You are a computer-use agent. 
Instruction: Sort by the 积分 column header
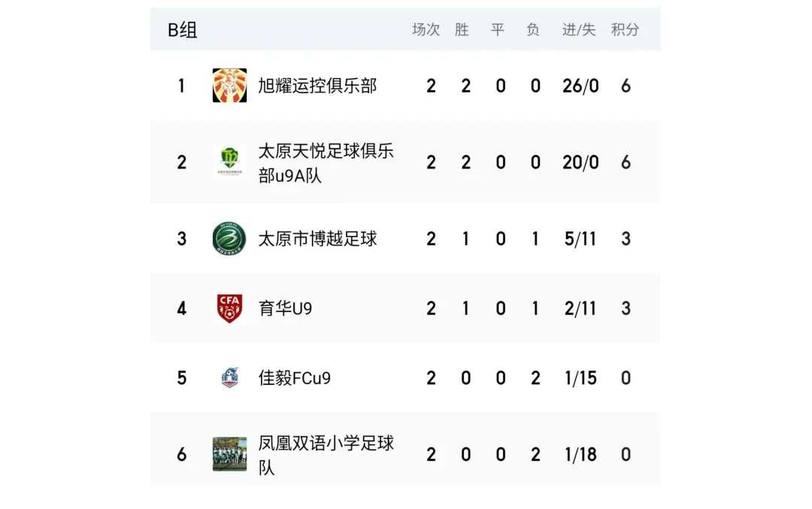[x=625, y=29]
